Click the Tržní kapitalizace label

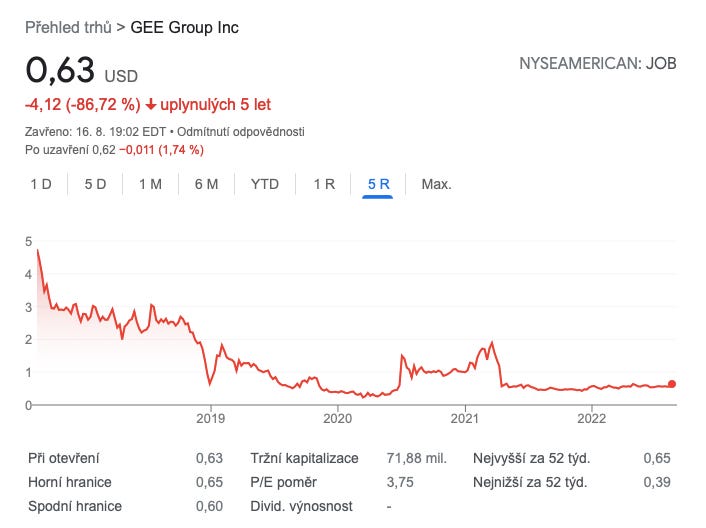(x=304, y=458)
